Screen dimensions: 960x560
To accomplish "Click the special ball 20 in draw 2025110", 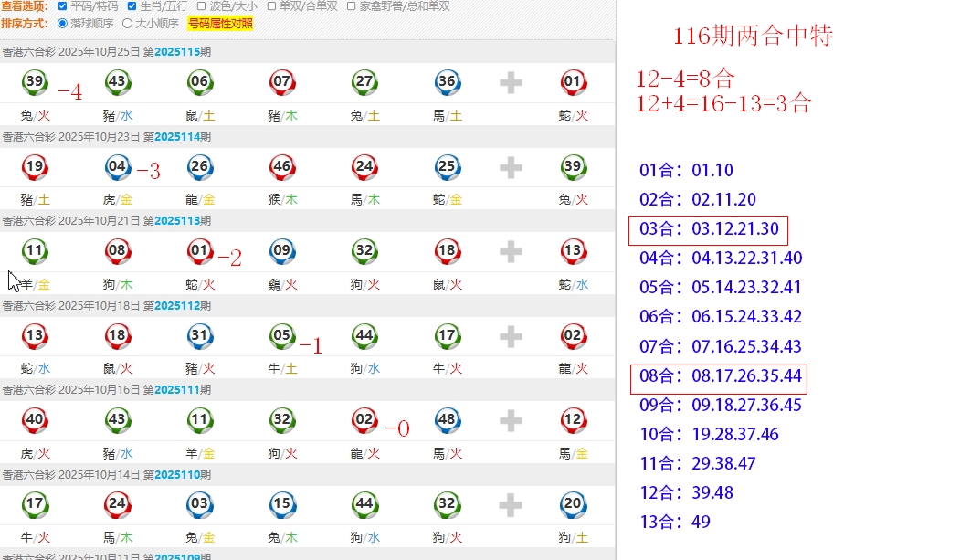I will point(573,504).
